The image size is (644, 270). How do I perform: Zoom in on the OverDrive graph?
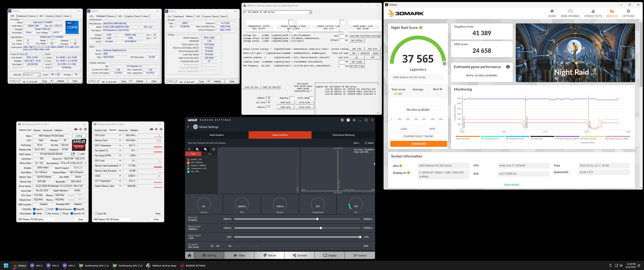click(197, 149)
